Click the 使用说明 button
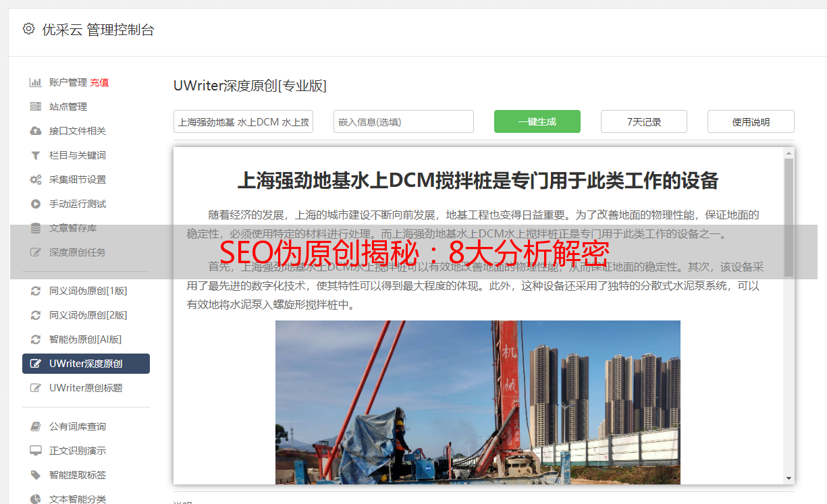The width and height of the screenshot is (827, 504). click(x=751, y=121)
